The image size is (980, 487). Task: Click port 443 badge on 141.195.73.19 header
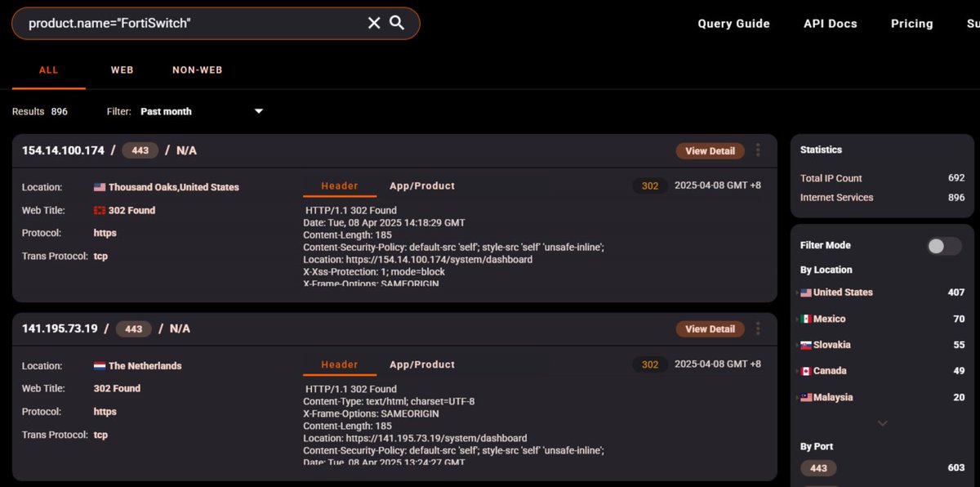pos(133,329)
